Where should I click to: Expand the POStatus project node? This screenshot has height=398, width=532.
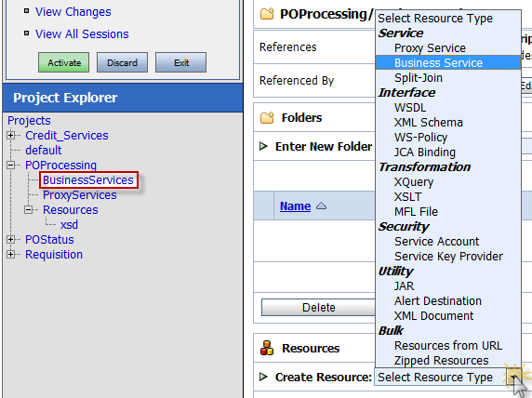tap(11, 240)
